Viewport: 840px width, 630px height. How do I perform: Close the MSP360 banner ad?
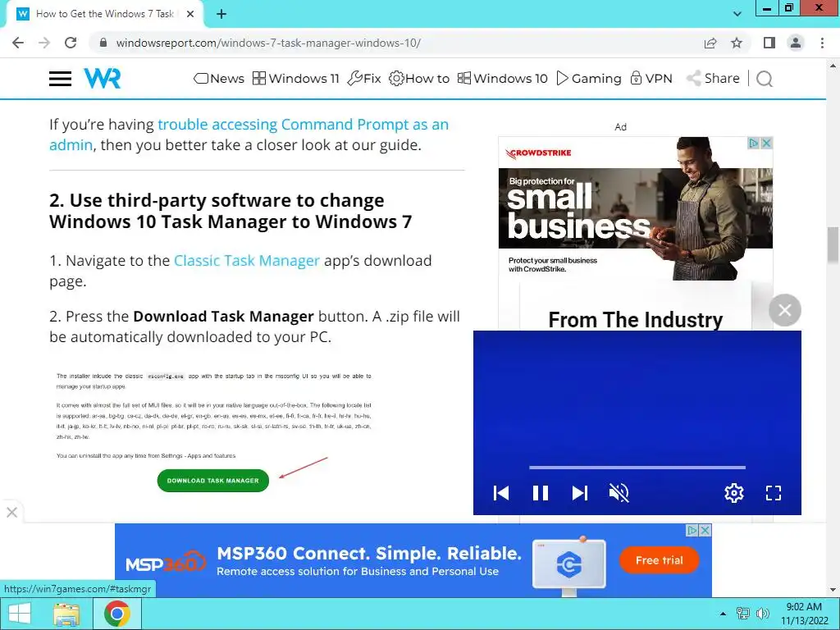tap(705, 531)
